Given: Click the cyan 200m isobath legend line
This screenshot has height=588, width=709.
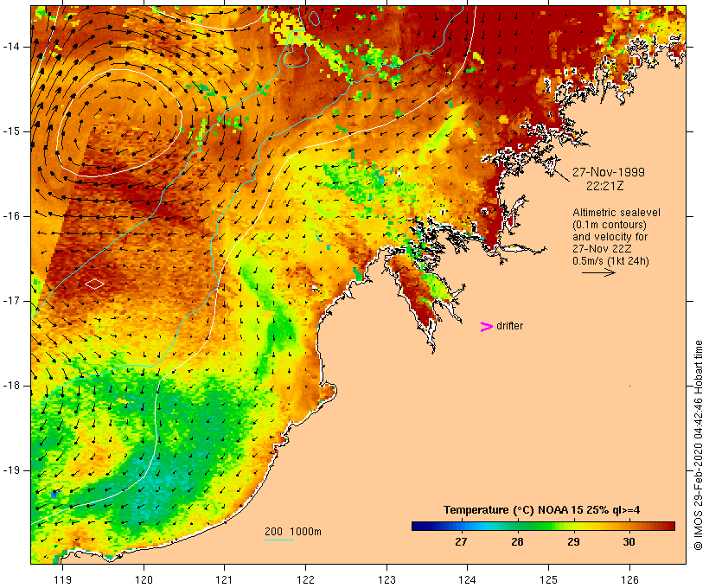Looking at the screenshot, I should [279, 540].
